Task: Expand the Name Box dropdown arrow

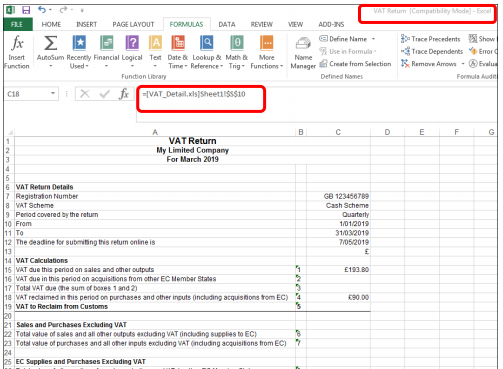Action: 53,94
